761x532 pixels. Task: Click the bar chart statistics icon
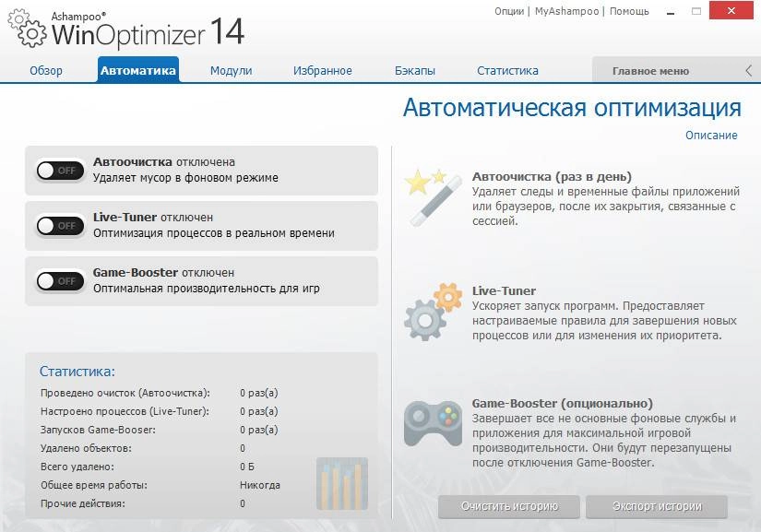342,483
